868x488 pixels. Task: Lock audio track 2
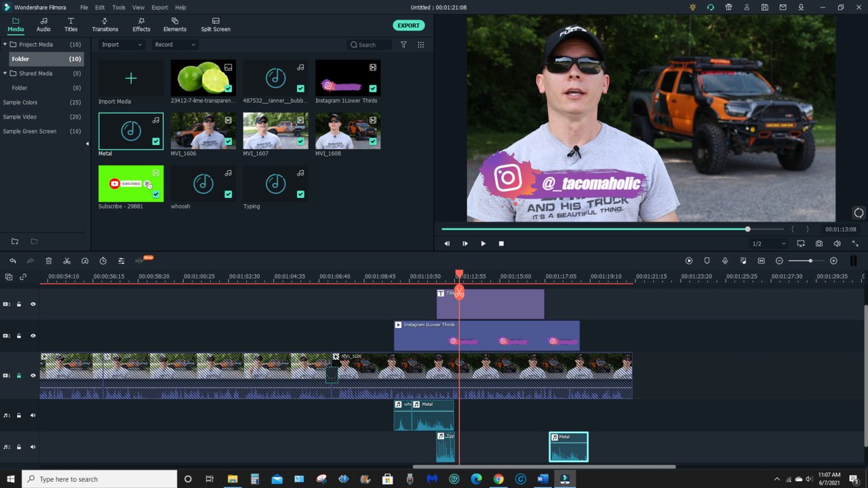(19, 447)
